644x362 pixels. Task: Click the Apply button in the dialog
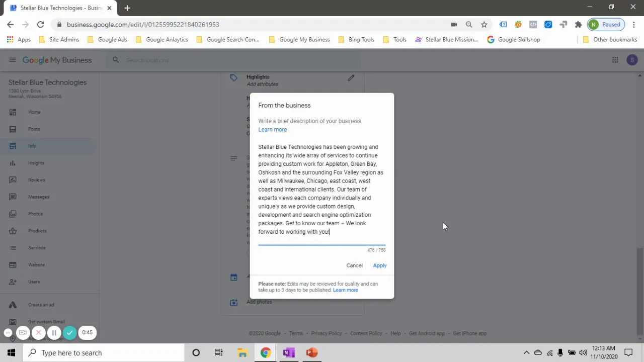[x=380, y=265]
